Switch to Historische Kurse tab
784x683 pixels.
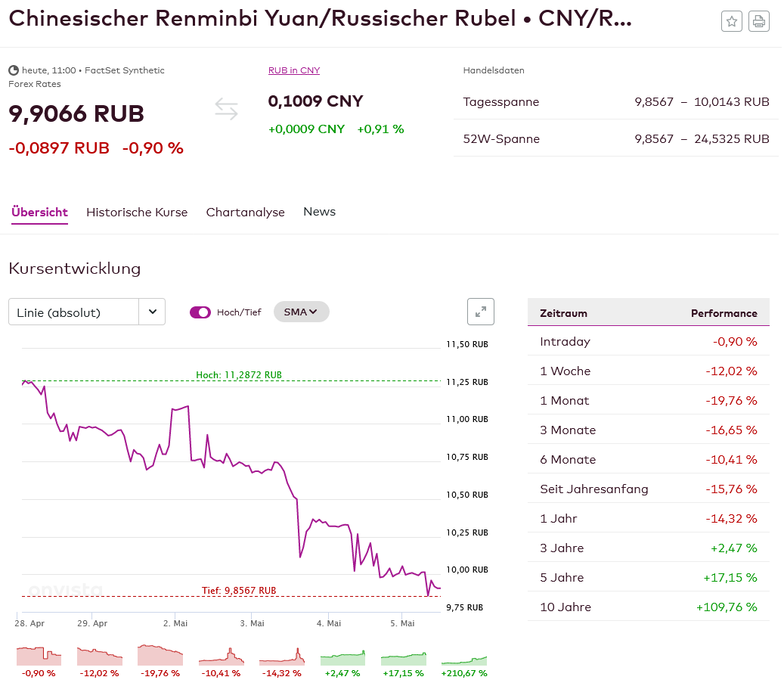(137, 212)
